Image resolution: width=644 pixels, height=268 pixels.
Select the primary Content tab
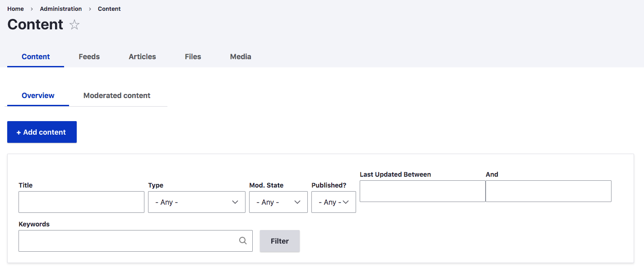tap(36, 56)
